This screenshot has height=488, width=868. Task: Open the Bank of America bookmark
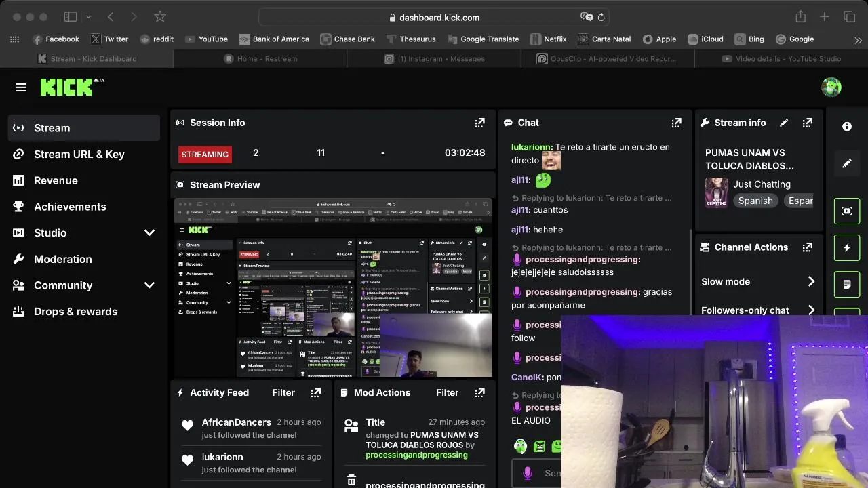(274, 39)
